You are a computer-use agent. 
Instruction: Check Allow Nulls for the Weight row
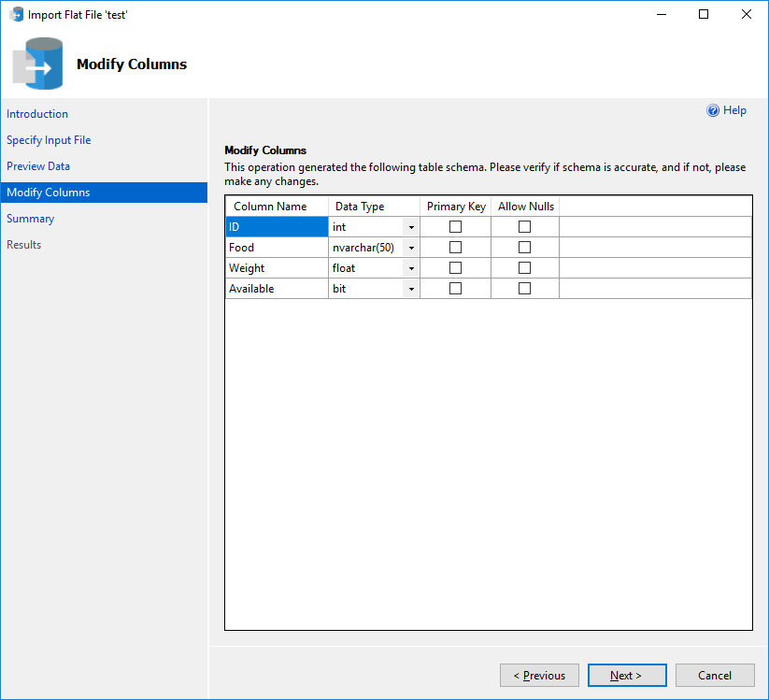524,267
